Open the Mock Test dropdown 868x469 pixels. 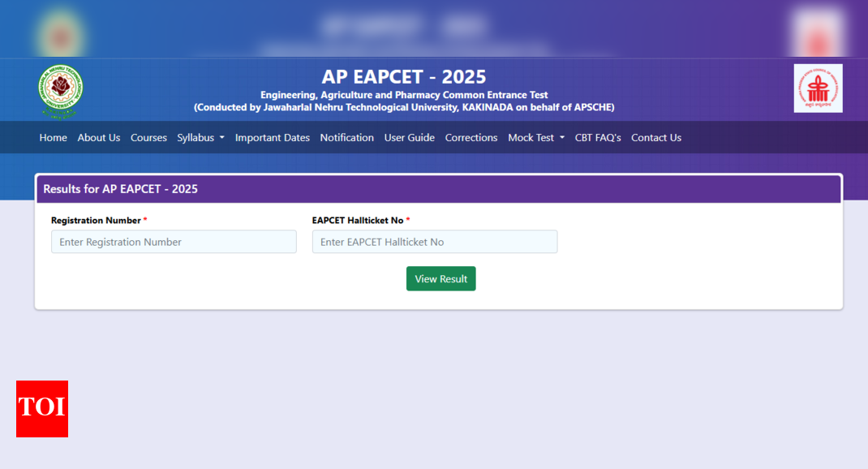[x=535, y=138]
